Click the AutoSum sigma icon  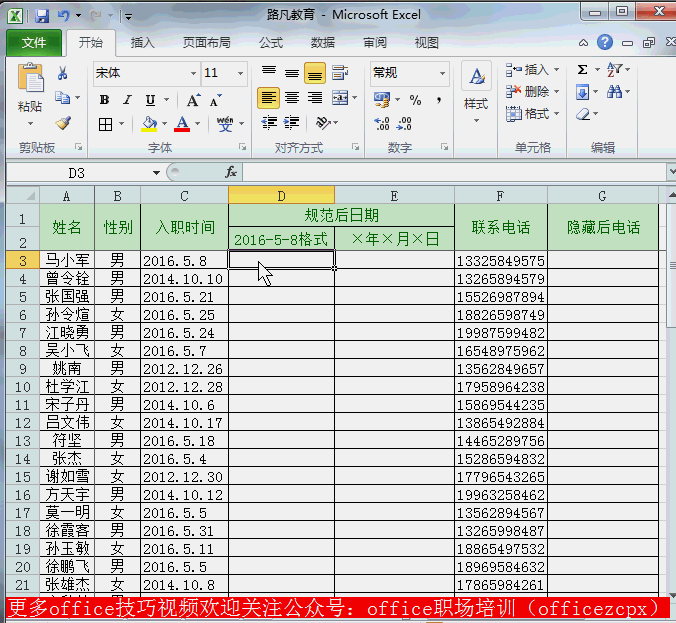[x=583, y=70]
